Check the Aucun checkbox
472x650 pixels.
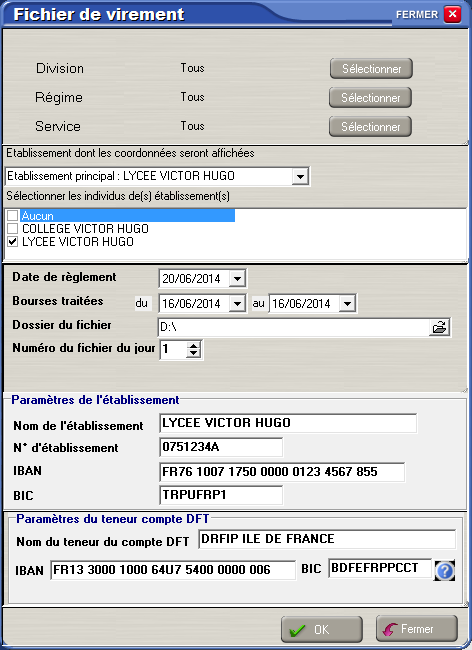click(x=12, y=216)
